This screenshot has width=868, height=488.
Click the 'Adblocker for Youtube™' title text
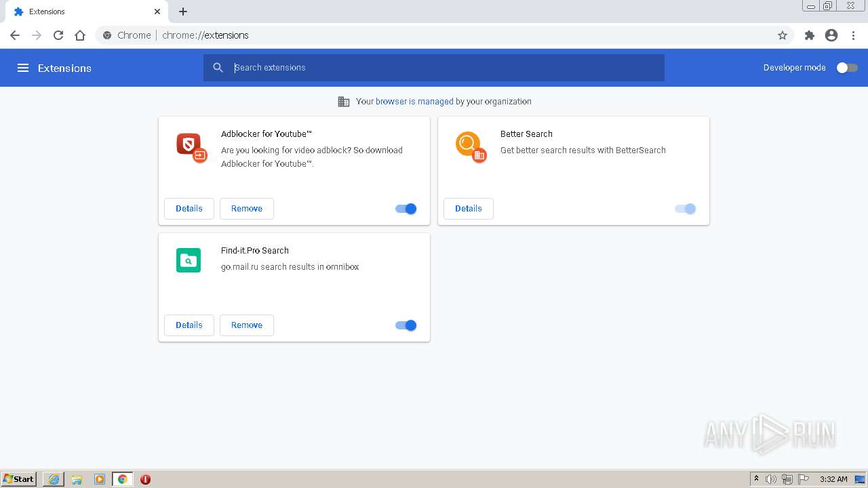(x=267, y=134)
